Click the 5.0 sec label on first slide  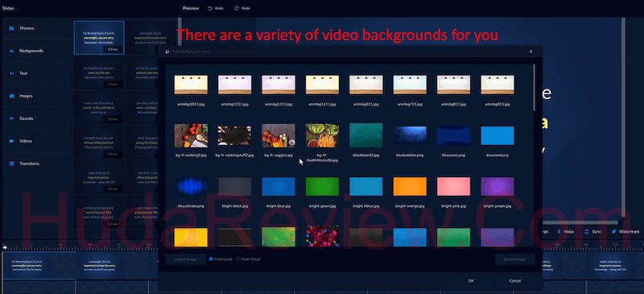click(x=113, y=49)
